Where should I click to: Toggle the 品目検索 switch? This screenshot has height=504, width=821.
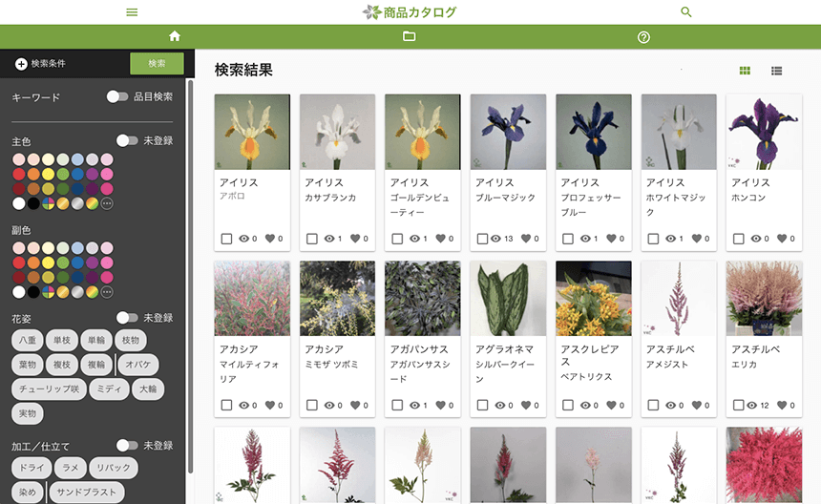[117, 96]
